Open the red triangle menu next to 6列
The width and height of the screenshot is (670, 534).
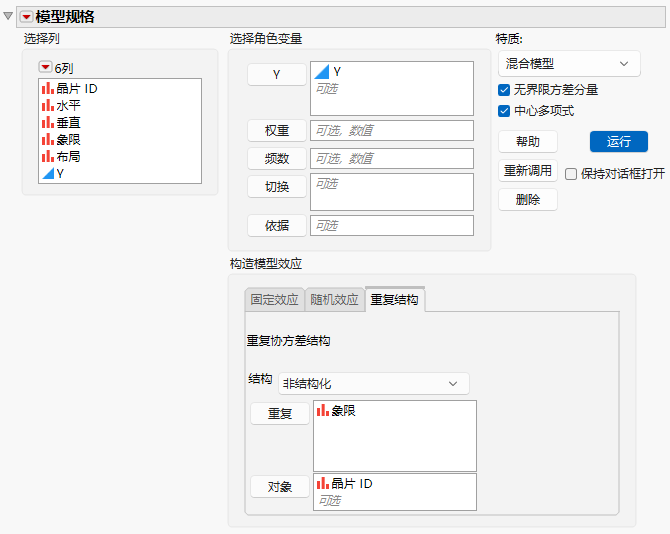45,67
